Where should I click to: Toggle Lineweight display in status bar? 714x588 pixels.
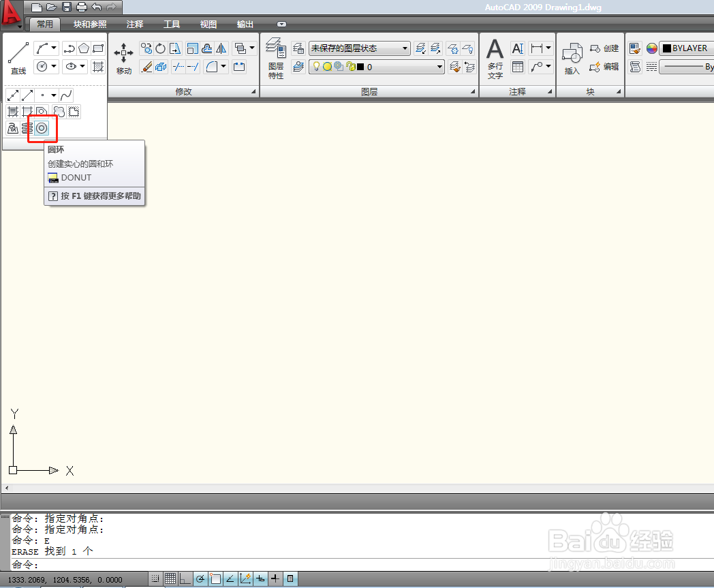(x=275, y=578)
